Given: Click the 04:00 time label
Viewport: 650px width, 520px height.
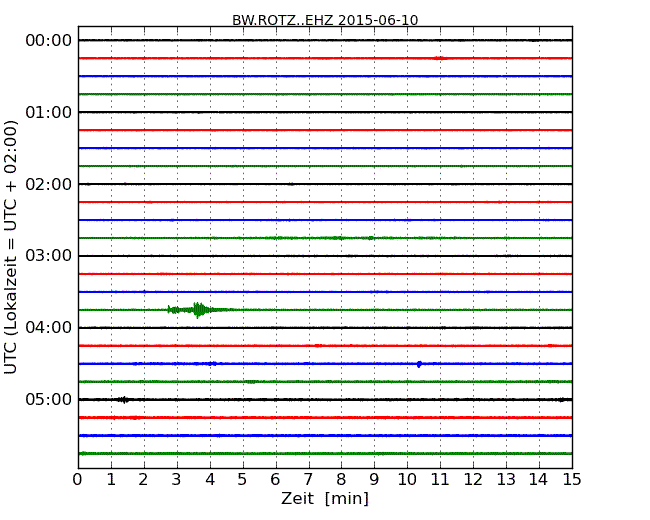Looking at the screenshot, I should 49,328.
